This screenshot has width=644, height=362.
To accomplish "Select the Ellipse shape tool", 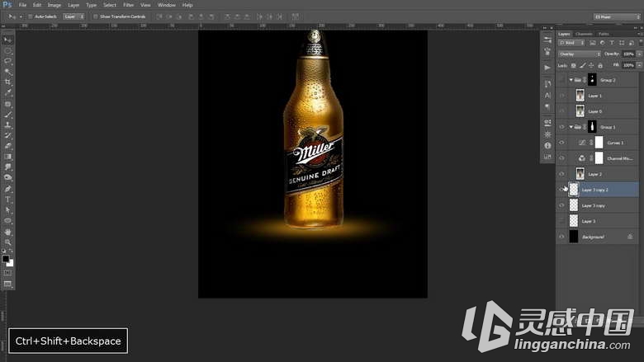I will (x=7, y=221).
